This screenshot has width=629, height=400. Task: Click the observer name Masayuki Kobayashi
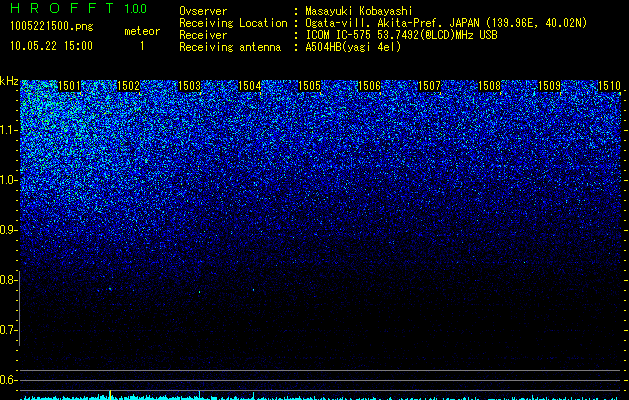359,11
